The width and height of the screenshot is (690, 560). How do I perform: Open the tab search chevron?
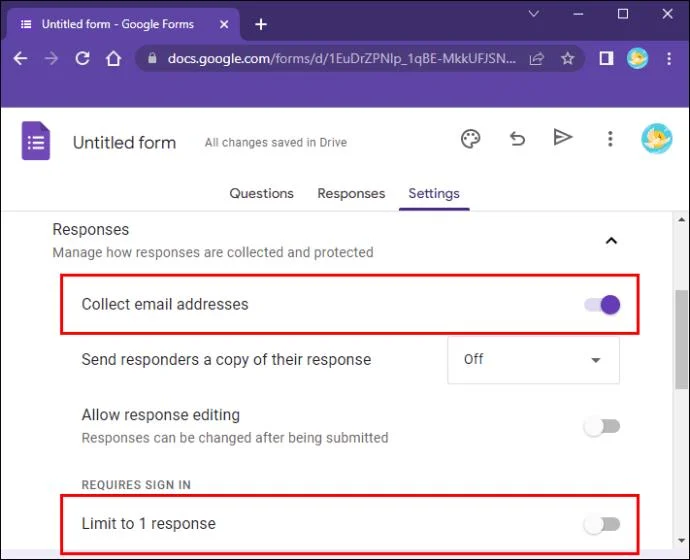pos(534,14)
